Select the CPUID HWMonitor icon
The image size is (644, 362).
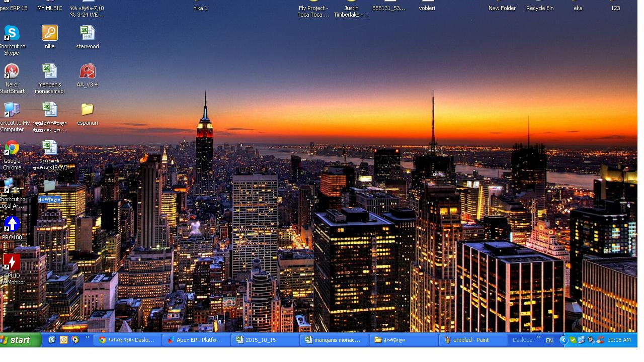(x=12, y=262)
